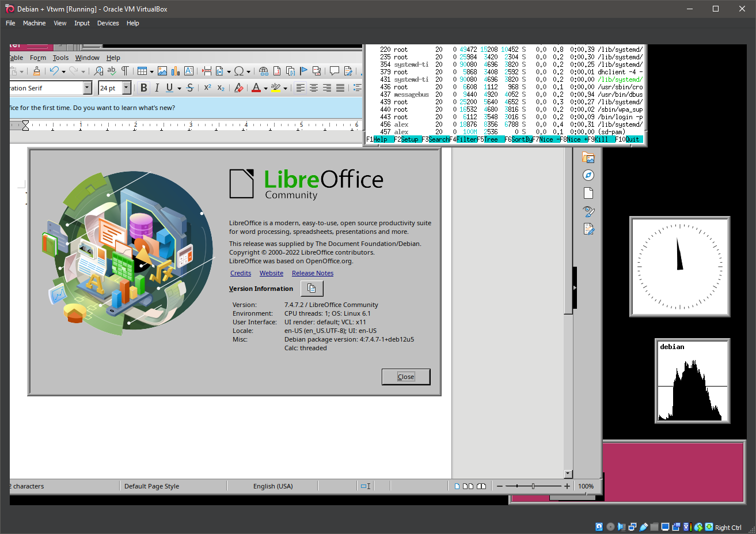Open the Tools menu
The image size is (756, 534).
pos(60,58)
